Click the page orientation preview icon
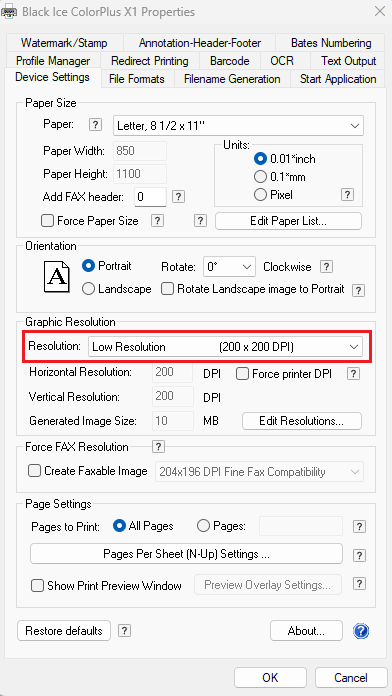Screen dimensions: 392x696 [x=57, y=276]
